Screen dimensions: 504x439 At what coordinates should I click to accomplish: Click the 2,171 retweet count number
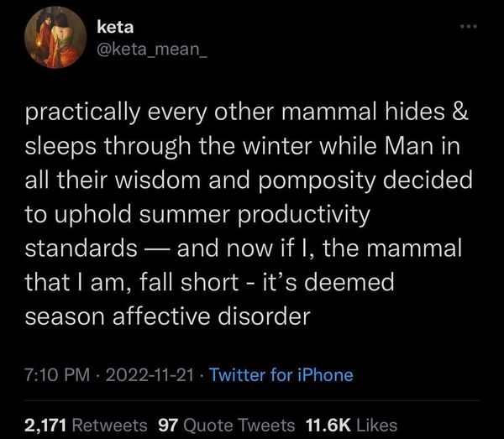pos(44,424)
